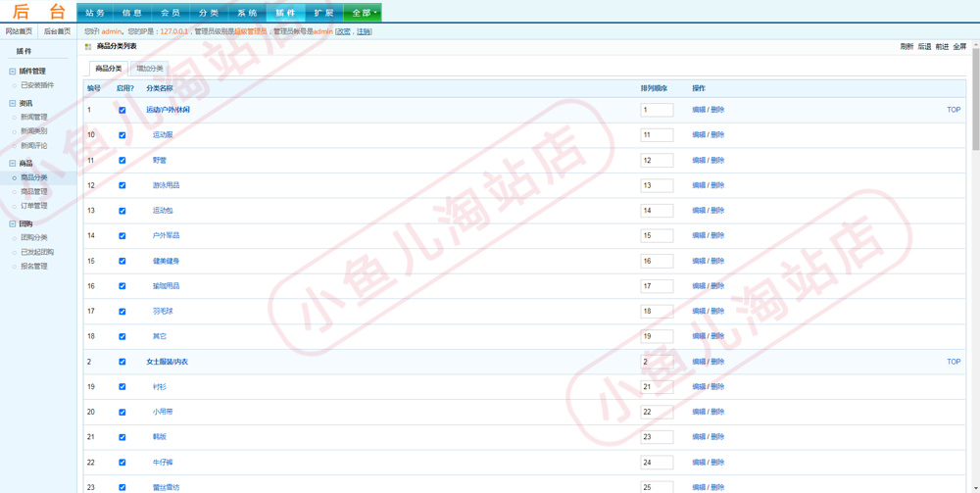980x493 pixels.
Task: Uncheck 启用 for 健美健身 row
Action: (122, 261)
